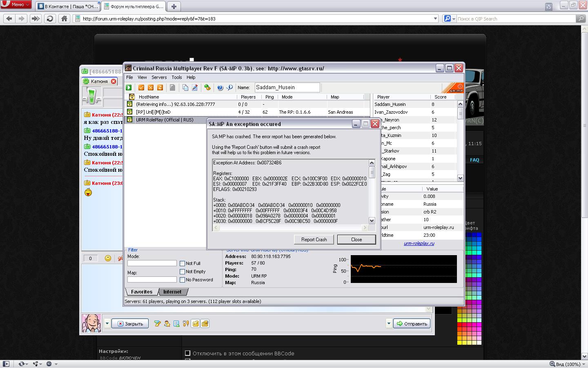Click the orange checkmark add-server icon in SA-MP toolbar

(x=141, y=88)
